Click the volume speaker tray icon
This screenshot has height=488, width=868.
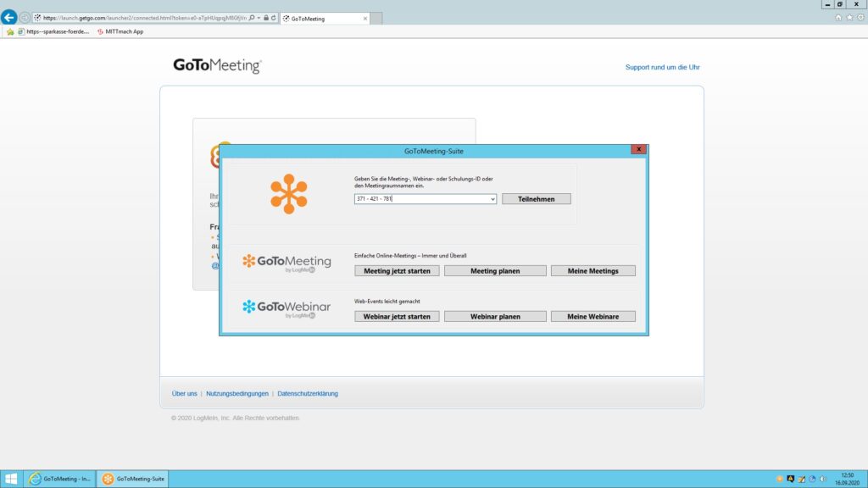click(x=823, y=480)
